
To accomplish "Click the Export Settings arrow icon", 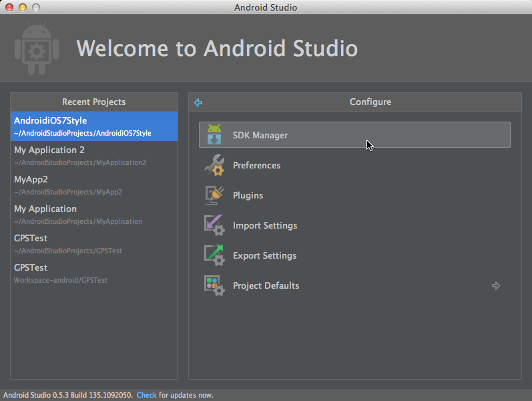I will click(x=214, y=255).
